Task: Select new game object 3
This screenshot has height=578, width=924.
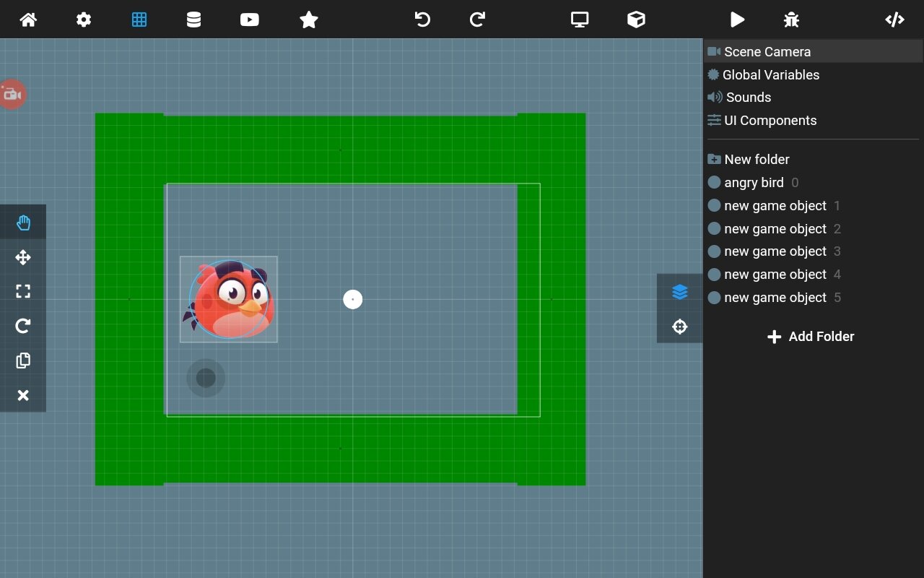Action: (775, 251)
